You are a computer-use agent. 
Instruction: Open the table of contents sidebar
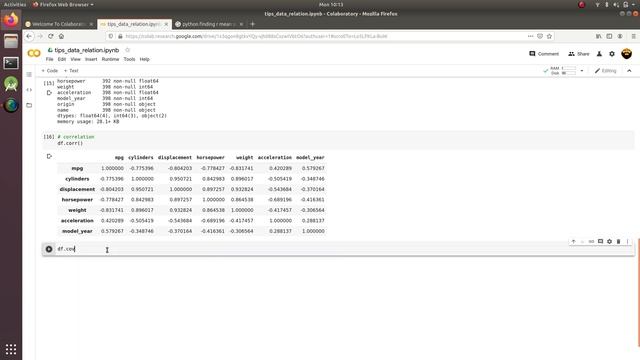click(29, 74)
